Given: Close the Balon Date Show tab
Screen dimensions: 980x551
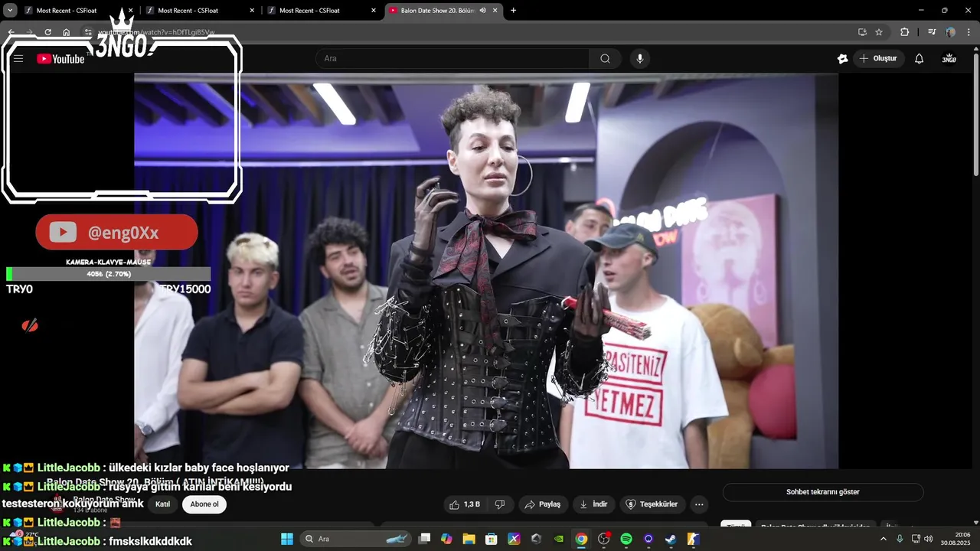Looking at the screenshot, I should 495,11.
